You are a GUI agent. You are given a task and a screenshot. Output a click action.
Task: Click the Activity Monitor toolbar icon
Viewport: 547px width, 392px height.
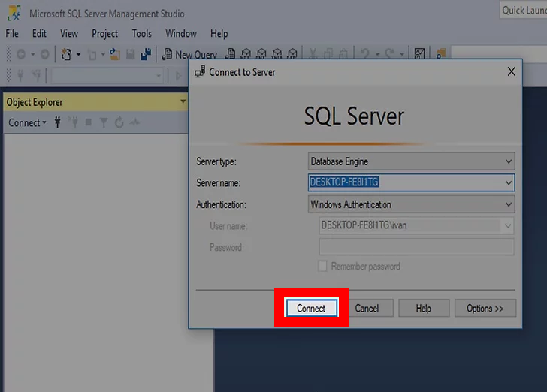(419, 54)
